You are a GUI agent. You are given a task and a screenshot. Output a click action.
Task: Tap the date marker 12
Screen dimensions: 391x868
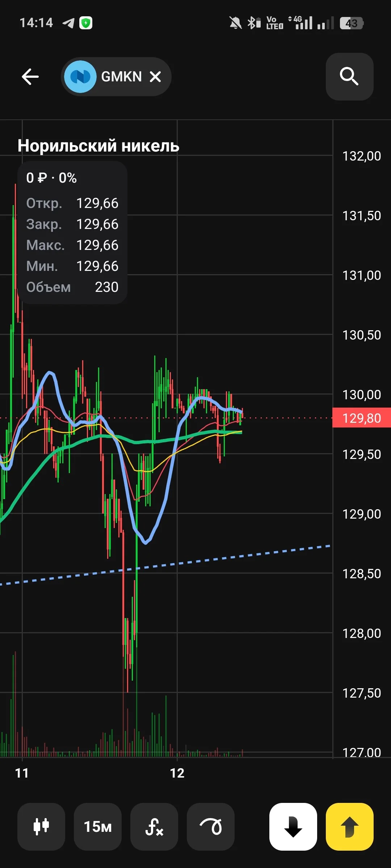click(x=177, y=773)
